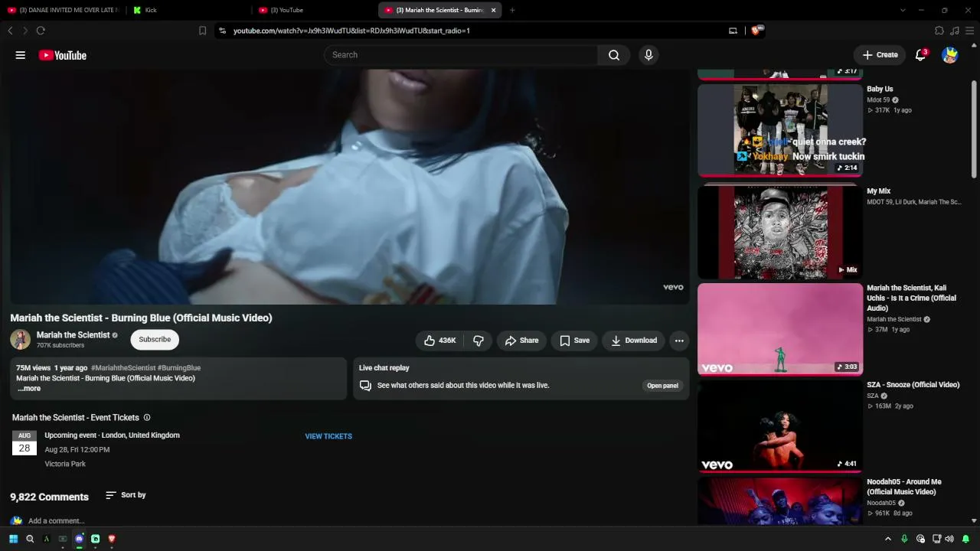
Task: Click the search magnifier button
Action: [x=614, y=55]
